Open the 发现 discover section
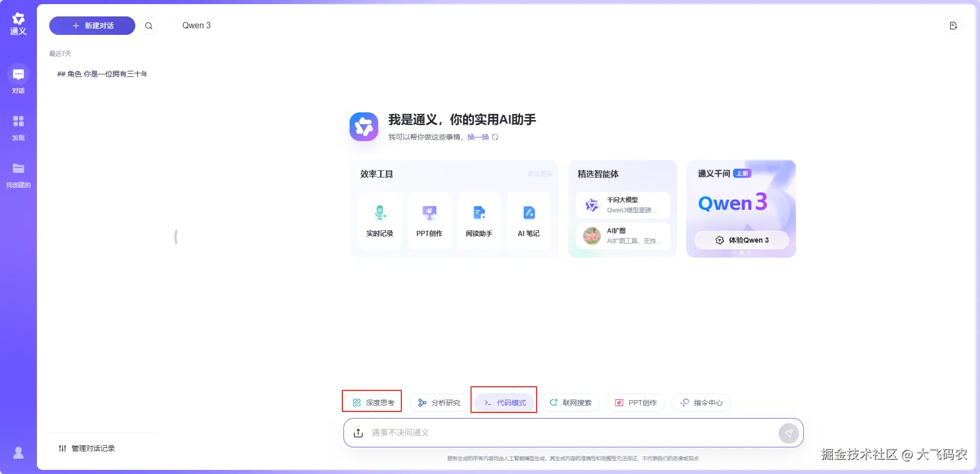This screenshot has width=980, height=474. (x=18, y=128)
